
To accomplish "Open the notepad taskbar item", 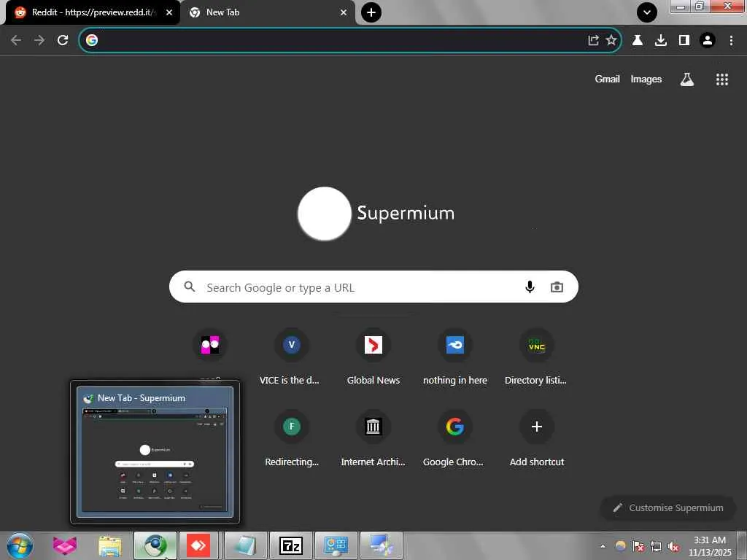I will point(245,545).
